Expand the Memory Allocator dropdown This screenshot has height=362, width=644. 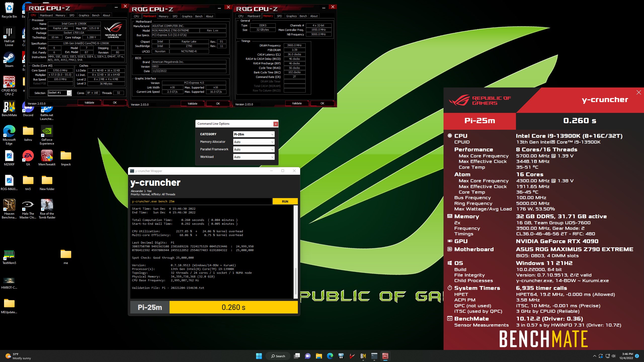[254, 142]
